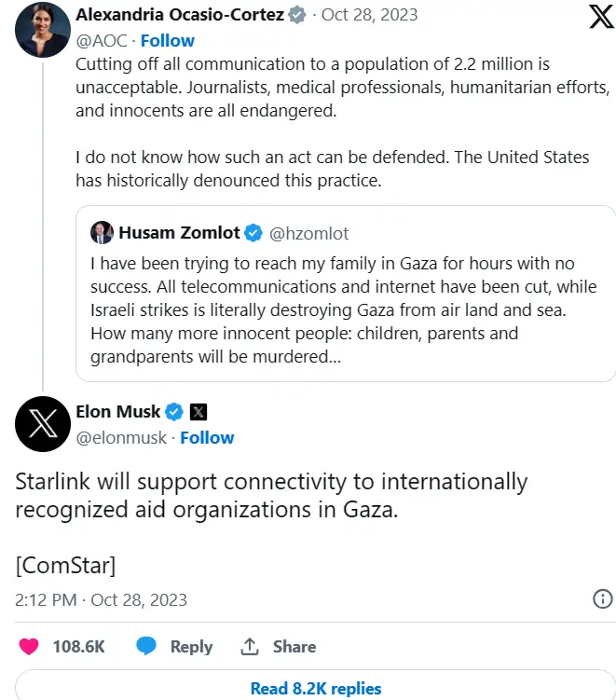Click the verified badge next to Alexandria Ocasio-Cortez
The height and width of the screenshot is (700, 616).
point(297,15)
